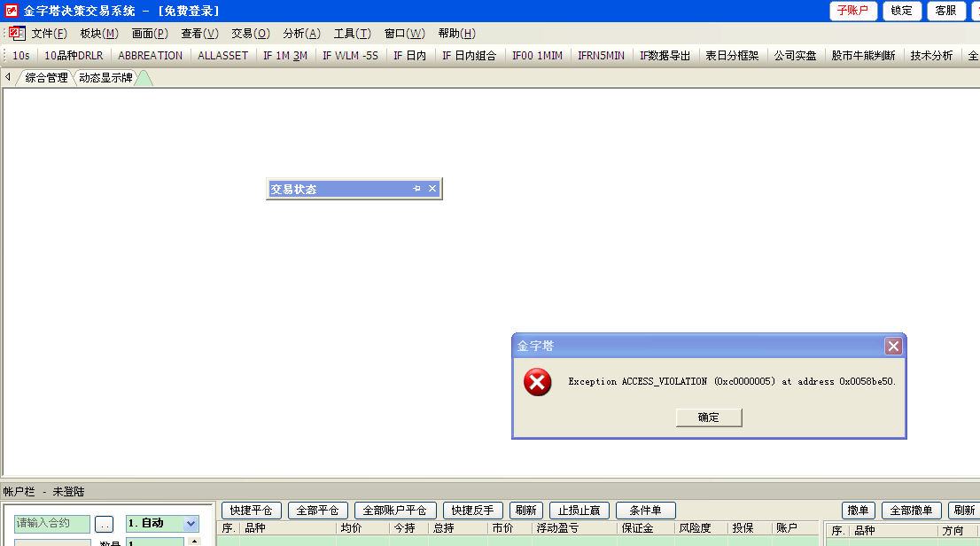Open the 技术分析 toolbar shortcut

931,56
